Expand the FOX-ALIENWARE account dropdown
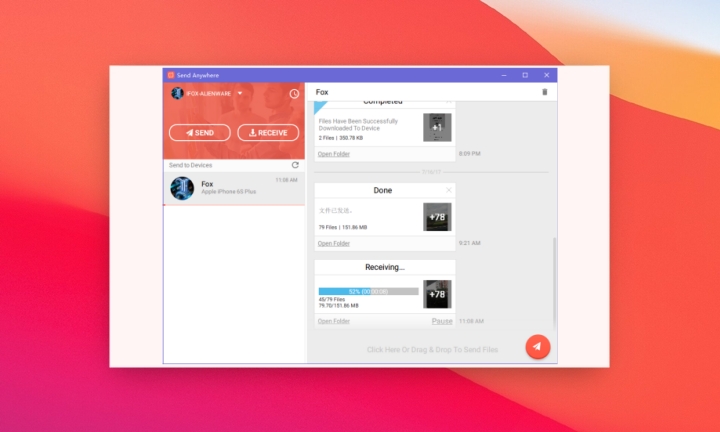The height and width of the screenshot is (432, 720). (240, 93)
